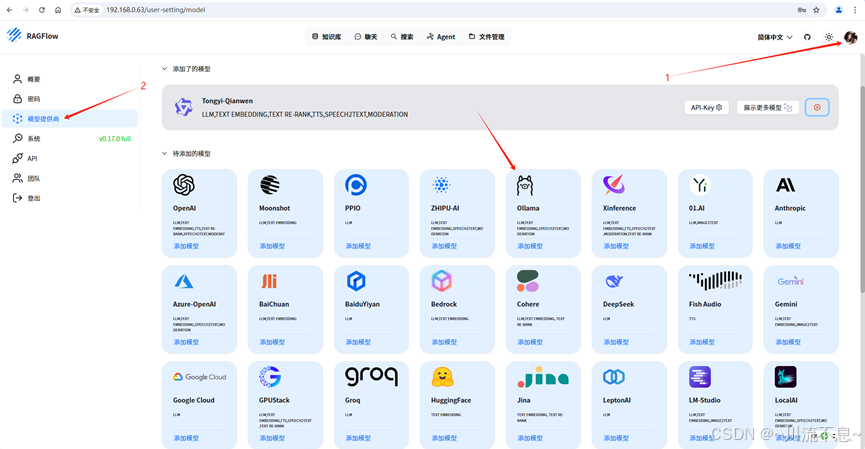Image resolution: width=865 pixels, height=449 pixels.
Task: Delete Tongyi-Qianwen with the red circle button
Action: (x=817, y=108)
